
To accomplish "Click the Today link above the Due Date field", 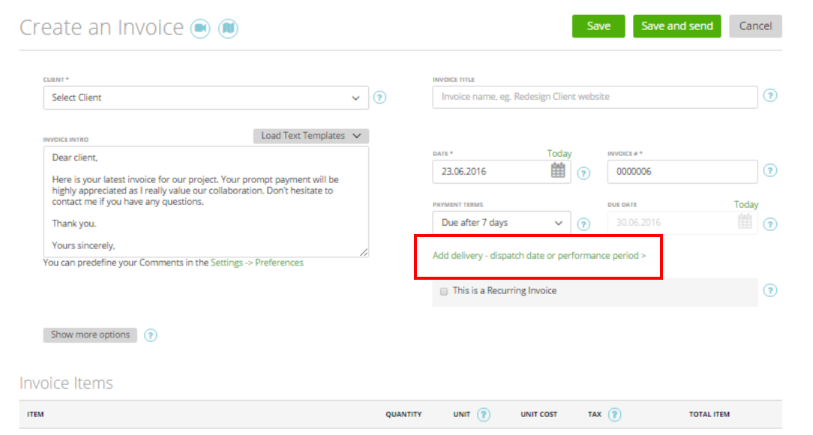I will point(746,204).
